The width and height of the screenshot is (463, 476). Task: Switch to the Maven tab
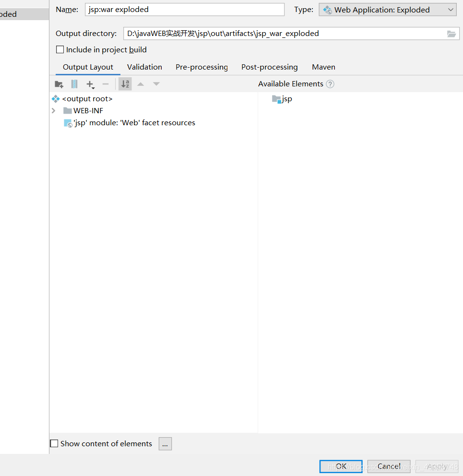(x=324, y=67)
